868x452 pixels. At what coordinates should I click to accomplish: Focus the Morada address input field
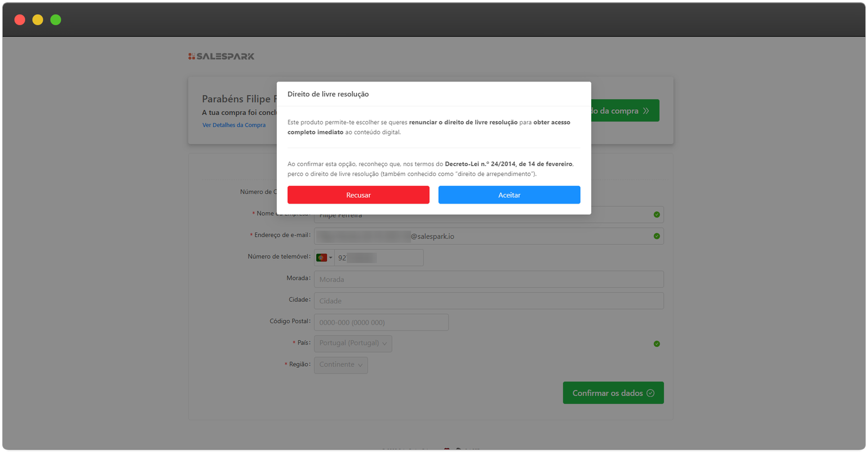(x=488, y=279)
